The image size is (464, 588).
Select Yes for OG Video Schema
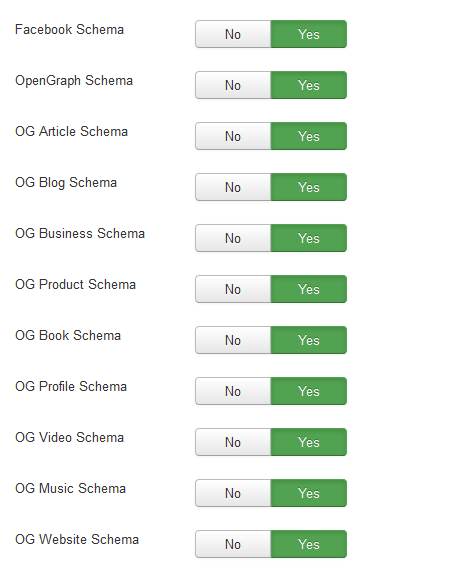(x=309, y=442)
